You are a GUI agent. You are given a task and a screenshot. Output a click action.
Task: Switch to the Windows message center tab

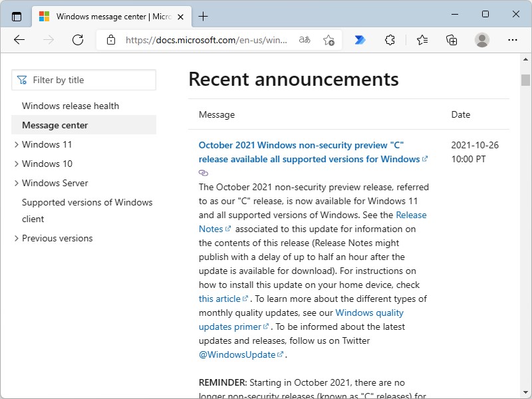[106, 16]
